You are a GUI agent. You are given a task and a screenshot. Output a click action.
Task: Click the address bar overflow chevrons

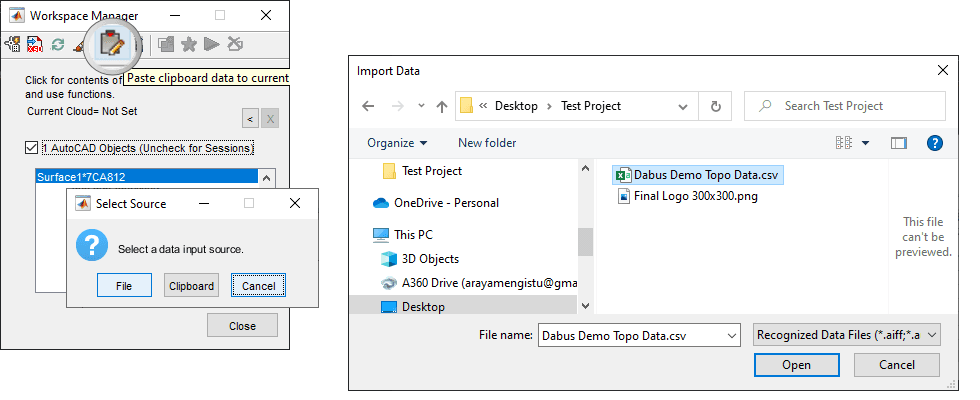483,106
